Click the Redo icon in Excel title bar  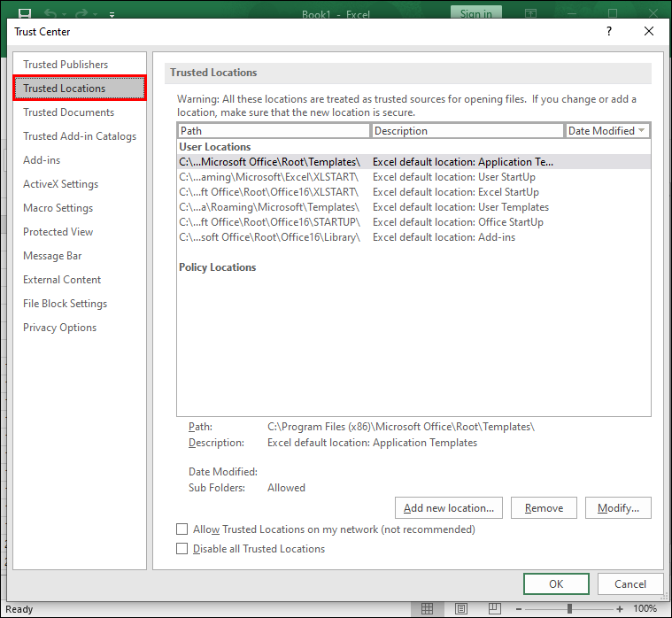[x=81, y=13]
